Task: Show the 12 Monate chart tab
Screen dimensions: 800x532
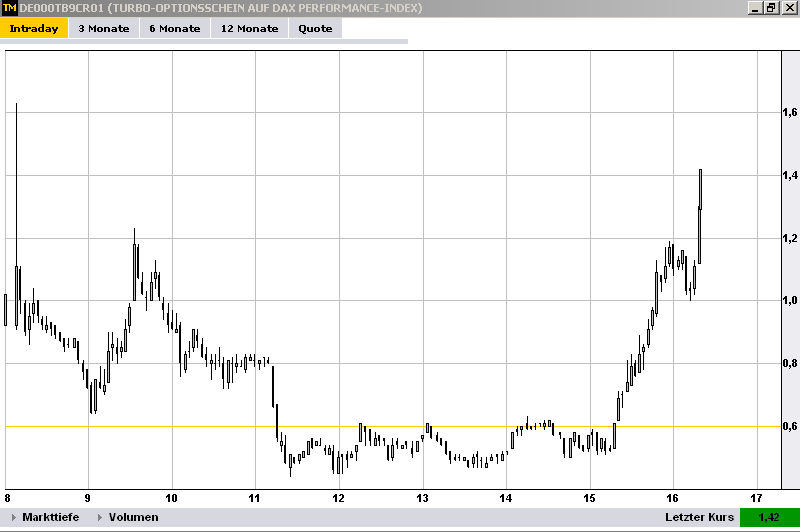Action: [249, 29]
